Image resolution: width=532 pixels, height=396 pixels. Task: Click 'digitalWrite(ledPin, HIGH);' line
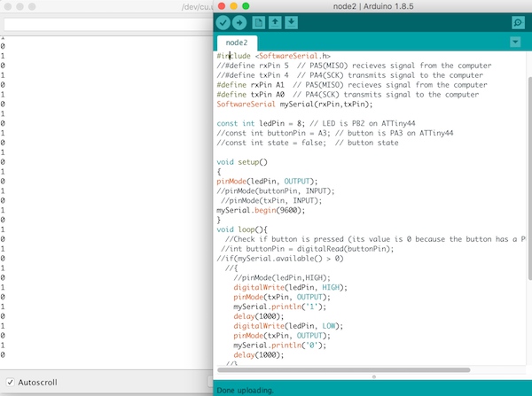[290, 288]
